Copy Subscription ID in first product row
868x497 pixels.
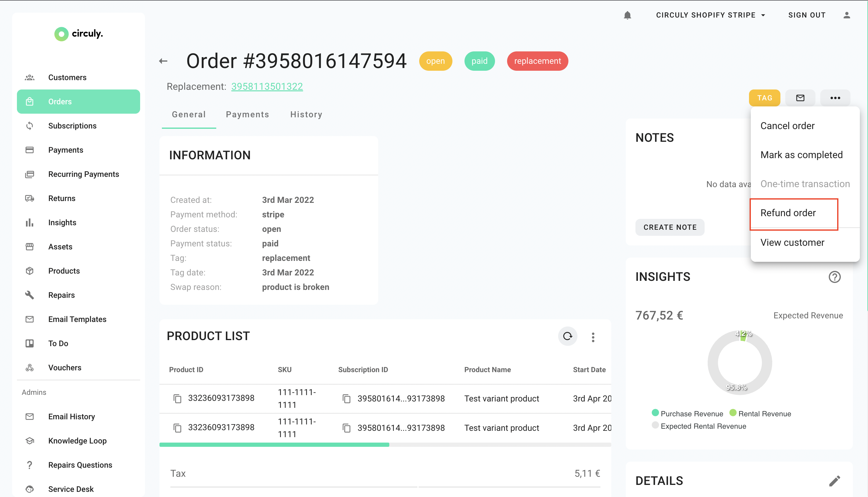tap(346, 398)
